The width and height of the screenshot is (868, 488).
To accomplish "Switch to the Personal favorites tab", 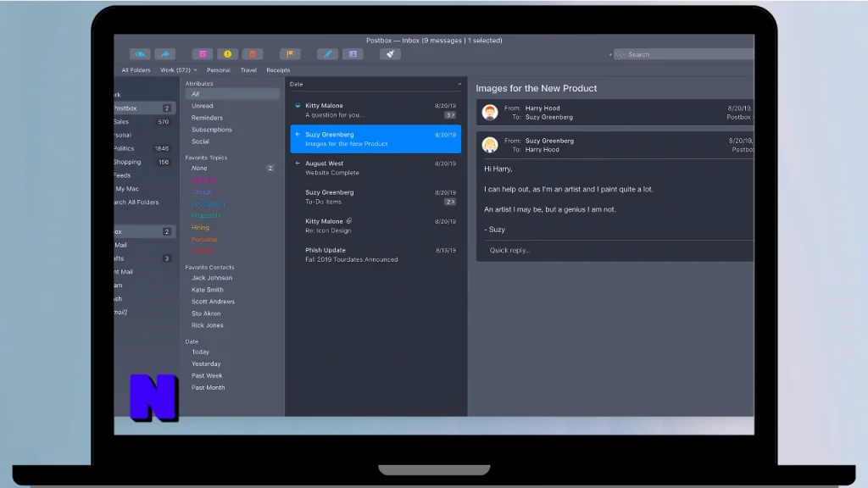I will coord(218,70).
